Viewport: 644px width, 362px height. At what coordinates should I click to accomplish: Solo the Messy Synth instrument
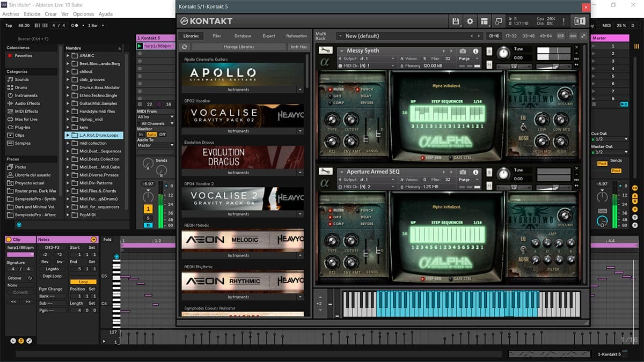click(489, 51)
